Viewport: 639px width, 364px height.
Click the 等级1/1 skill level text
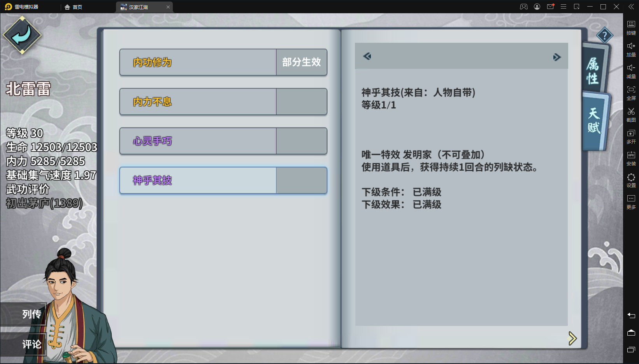click(x=379, y=105)
